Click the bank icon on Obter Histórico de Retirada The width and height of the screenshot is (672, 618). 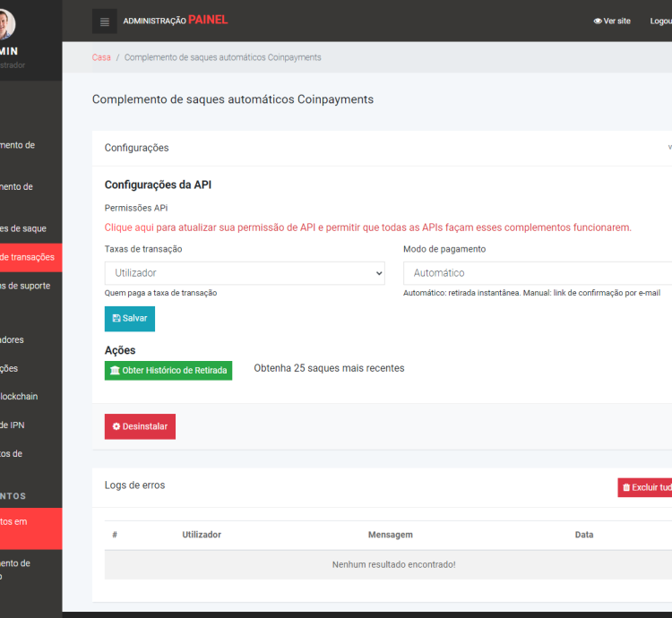click(x=115, y=370)
